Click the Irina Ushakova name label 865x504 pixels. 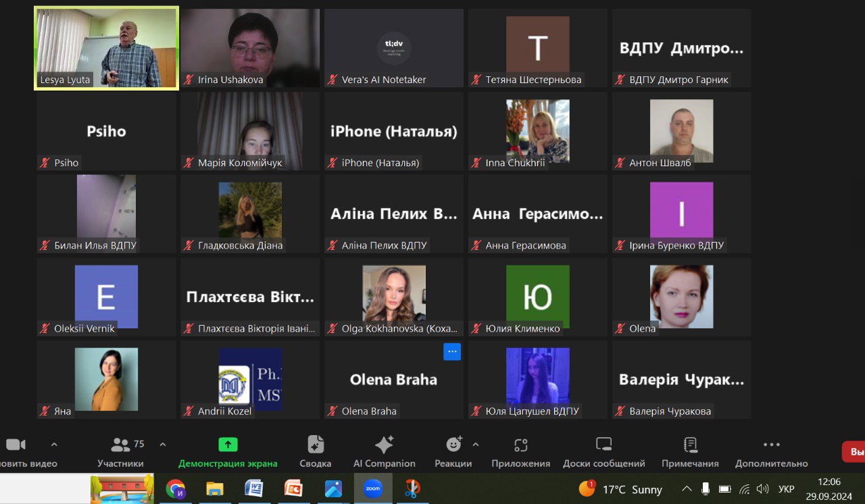coord(230,80)
